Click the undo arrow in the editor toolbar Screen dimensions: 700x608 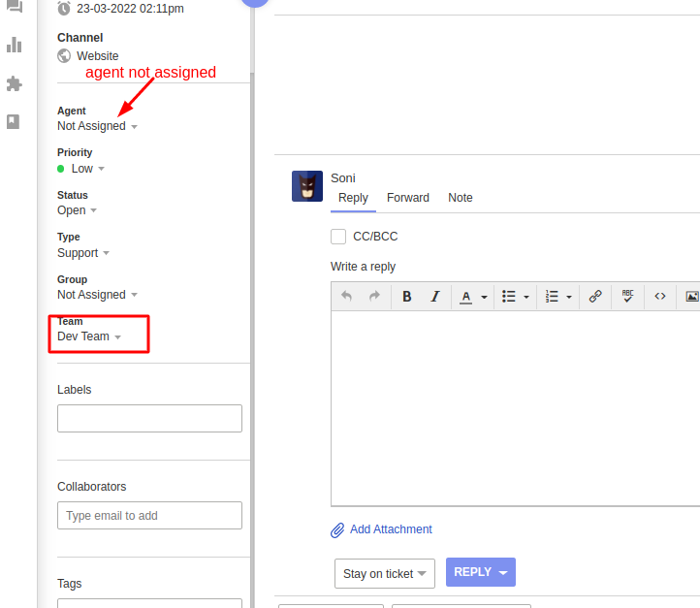(346, 296)
